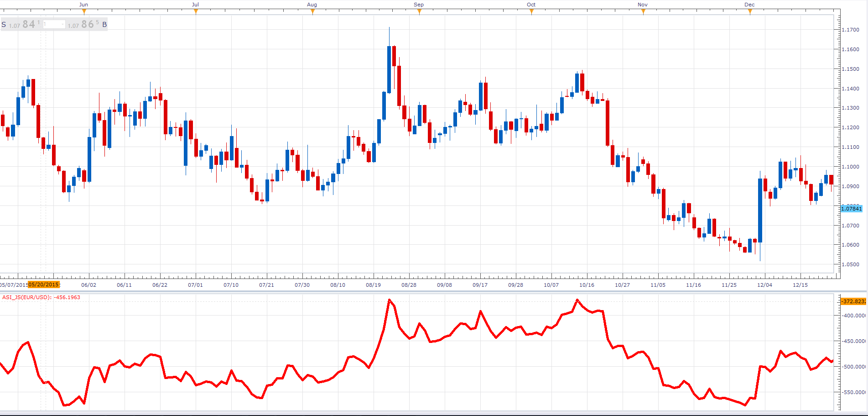The image size is (868, 416).
Task: Select the Jun month marker triangle
Action: (x=84, y=12)
